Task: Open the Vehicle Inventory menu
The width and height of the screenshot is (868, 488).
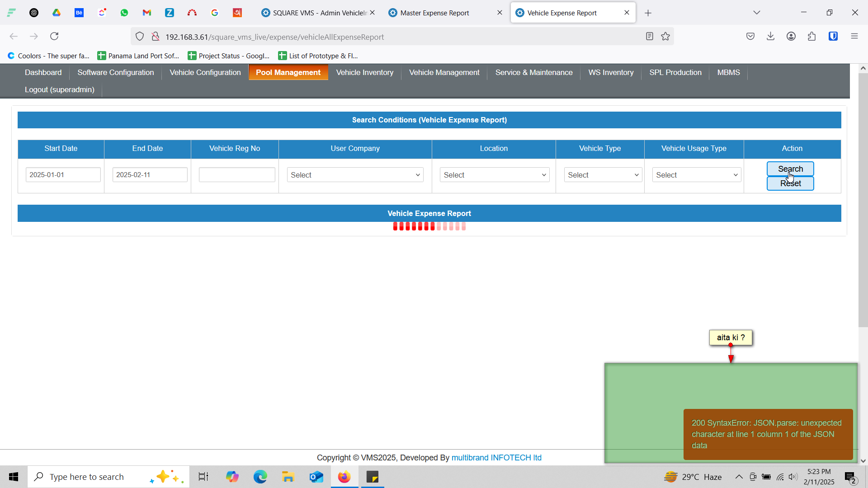Action: tap(364, 73)
